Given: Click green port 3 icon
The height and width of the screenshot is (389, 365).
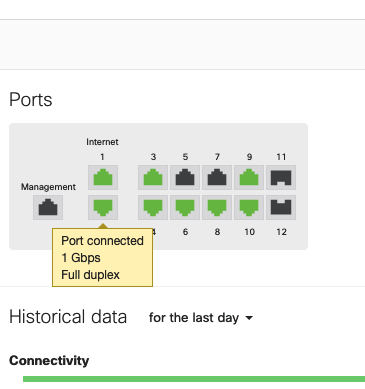Looking at the screenshot, I should point(153,177).
